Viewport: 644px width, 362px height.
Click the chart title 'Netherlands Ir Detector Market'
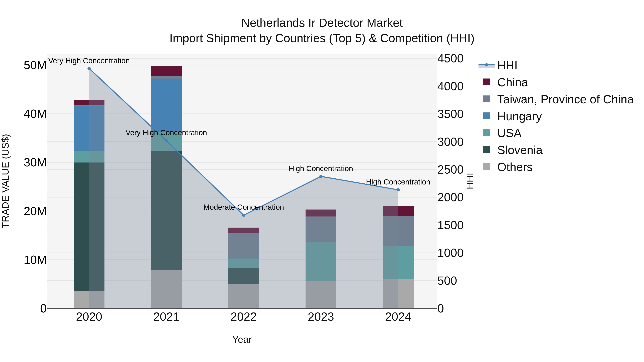point(322,23)
